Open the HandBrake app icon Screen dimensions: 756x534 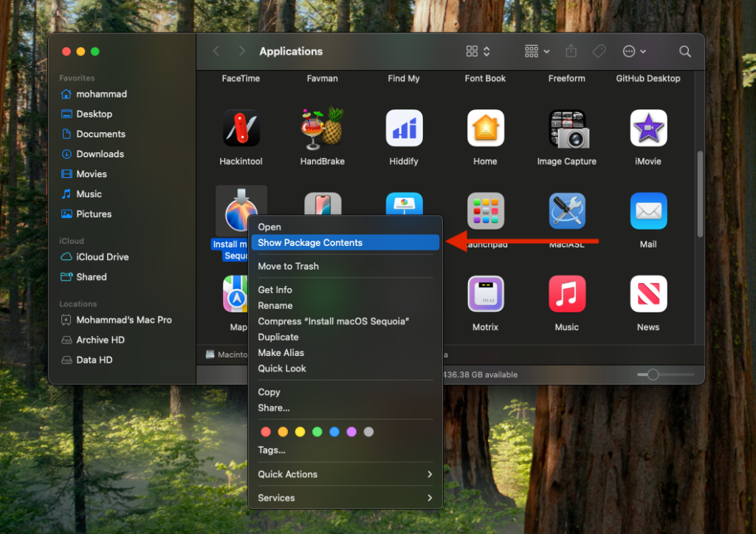(x=322, y=129)
